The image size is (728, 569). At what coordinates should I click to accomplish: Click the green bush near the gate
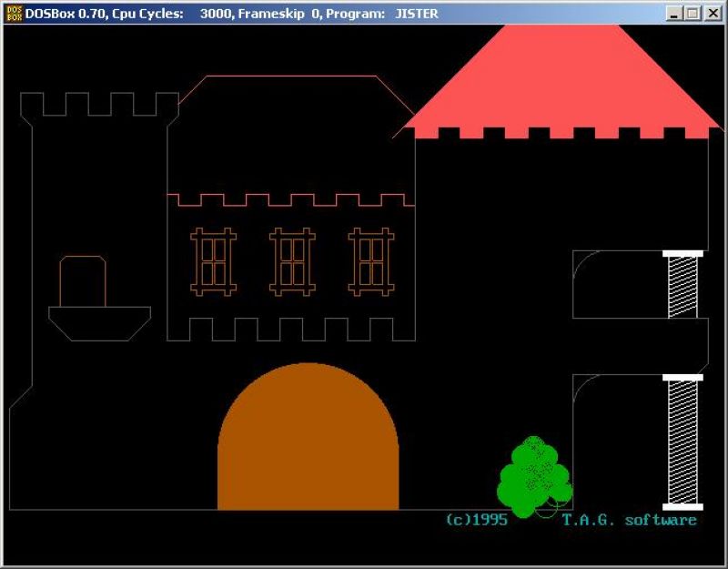click(x=534, y=477)
